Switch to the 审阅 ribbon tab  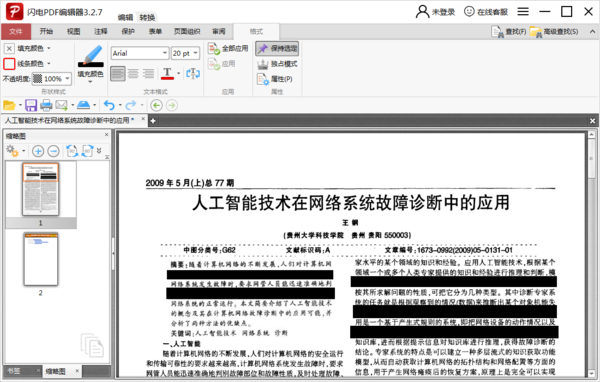tap(218, 31)
